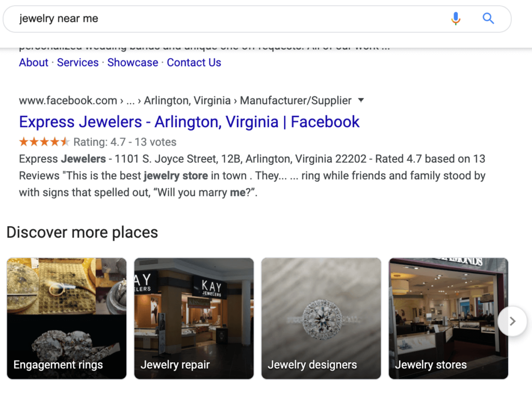Click the star rating under Express Jewelers
The height and width of the screenshot is (395, 532).
coord(44,141)
